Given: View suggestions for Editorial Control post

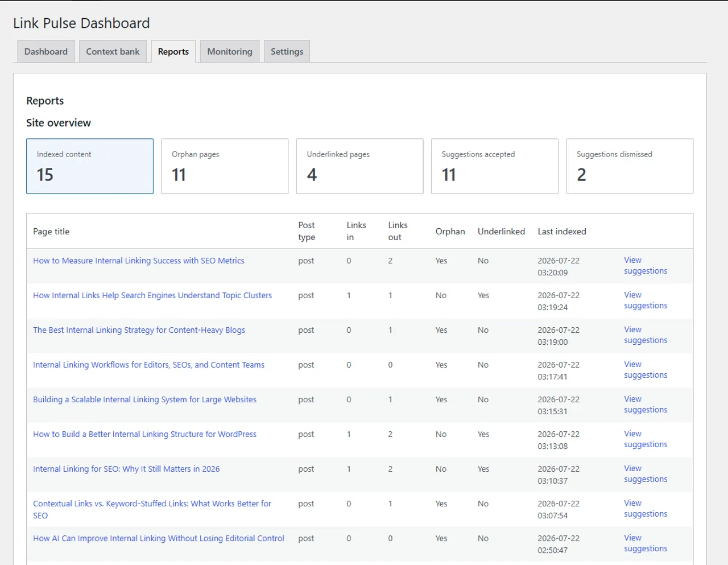Looking at the screenshot, I should [x=646, y=543].
